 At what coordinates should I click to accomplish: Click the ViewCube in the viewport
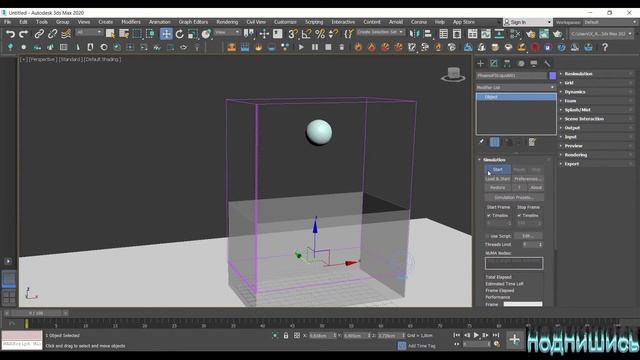coord(453,74)
